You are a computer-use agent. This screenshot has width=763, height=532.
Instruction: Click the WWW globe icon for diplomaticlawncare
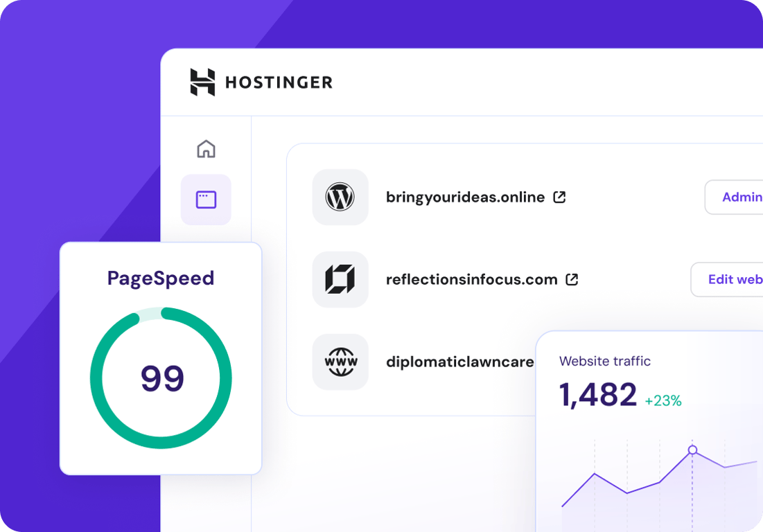[x=340, y=362]
